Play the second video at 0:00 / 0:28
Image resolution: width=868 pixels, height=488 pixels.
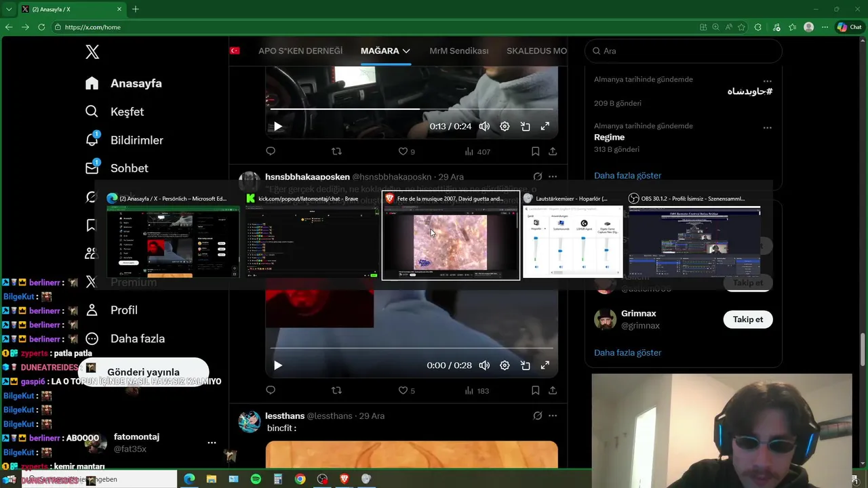pos(277,365)
